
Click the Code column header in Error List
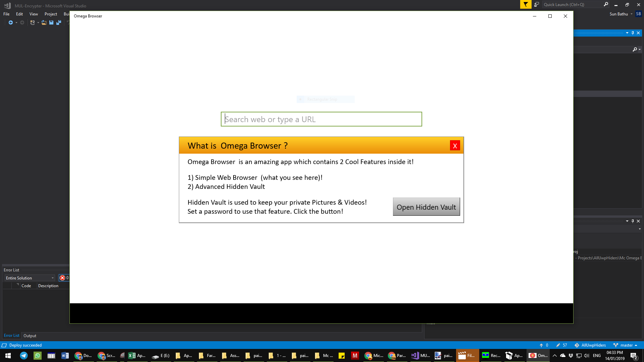(26, 286)
